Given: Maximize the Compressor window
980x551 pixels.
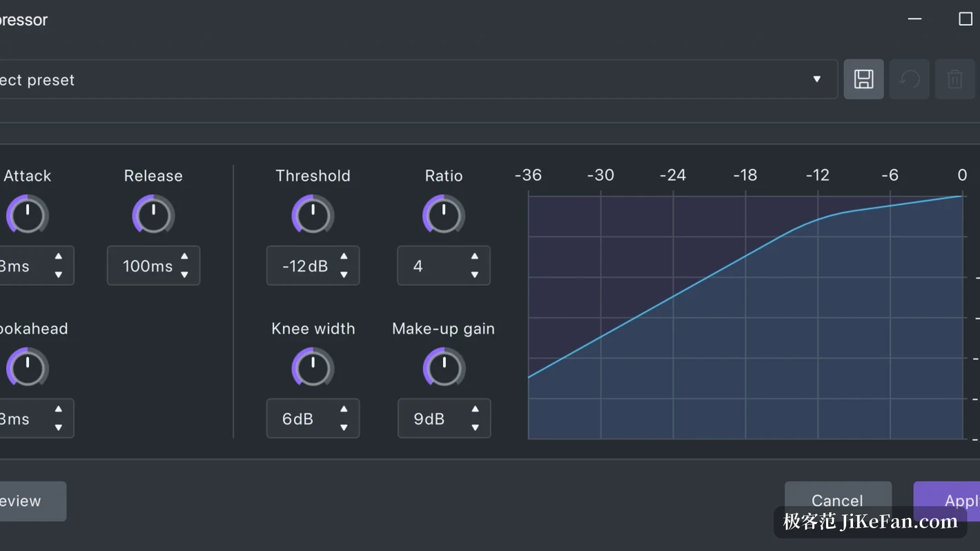Looking at the screenshot, I should click(966, 19).
